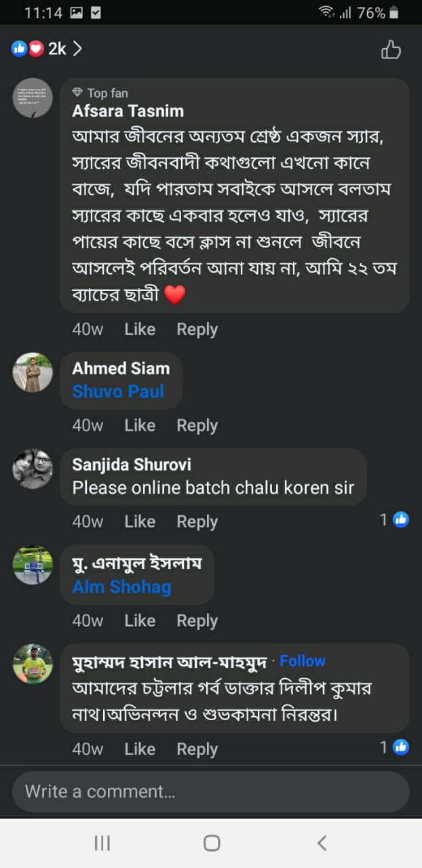Open Android recent apps button
The image size is (422, 868).
[102, 843]
